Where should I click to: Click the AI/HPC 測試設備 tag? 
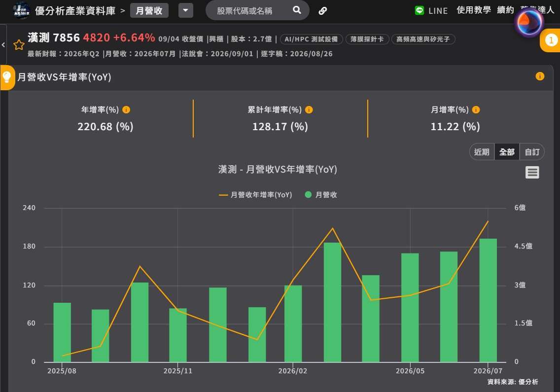pos(311,39)
